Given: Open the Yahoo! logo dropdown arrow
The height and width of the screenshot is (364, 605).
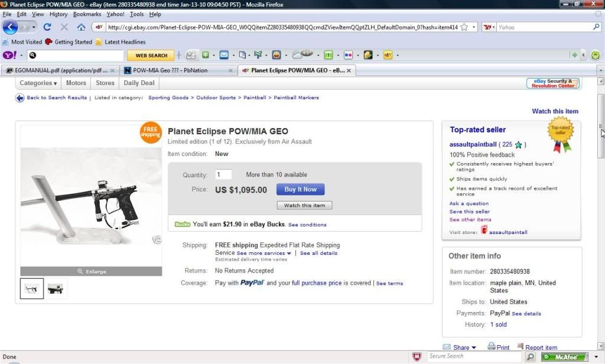Looking at the screenshot, I should (21, 55).
